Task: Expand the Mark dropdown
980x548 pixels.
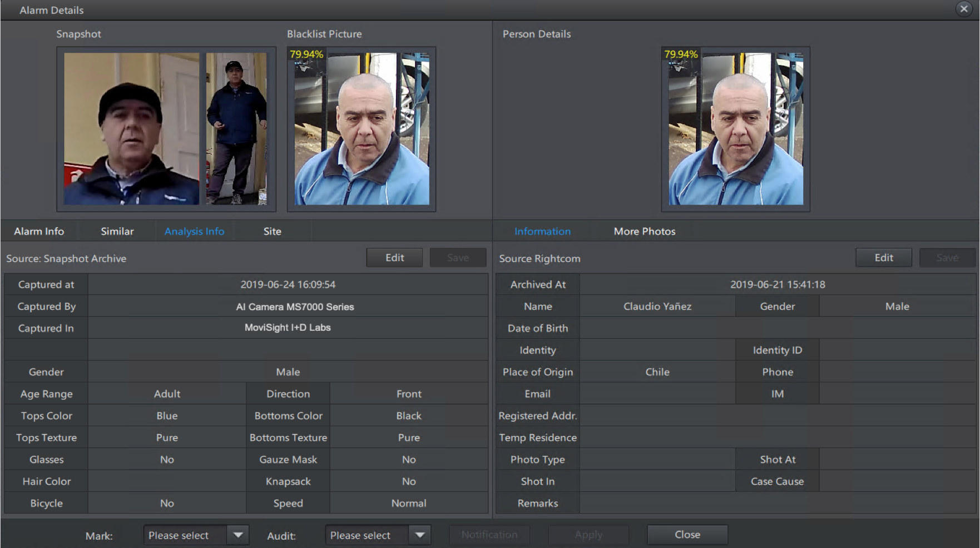Action: tap(238, 535)
